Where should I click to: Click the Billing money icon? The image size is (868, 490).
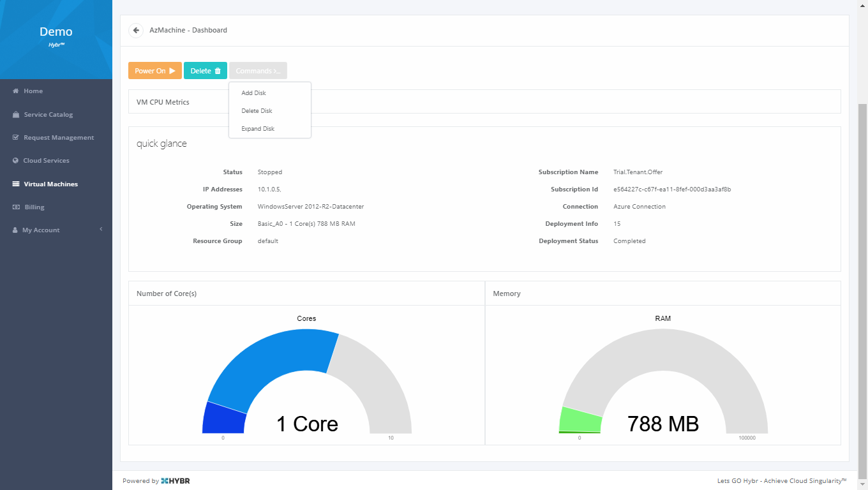click(x=16, y=207)
